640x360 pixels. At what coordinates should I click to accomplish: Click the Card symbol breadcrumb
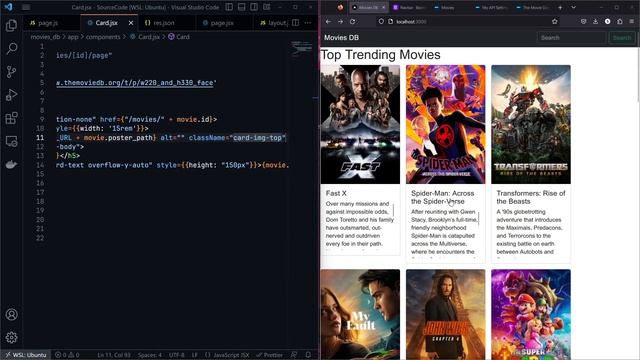point(179,37)
